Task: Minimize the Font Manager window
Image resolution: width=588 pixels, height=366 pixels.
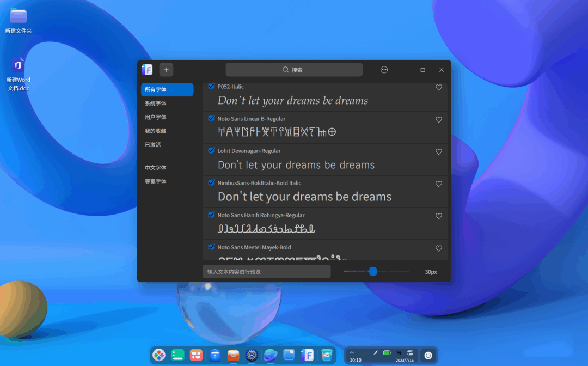Action: pos(403,70)
